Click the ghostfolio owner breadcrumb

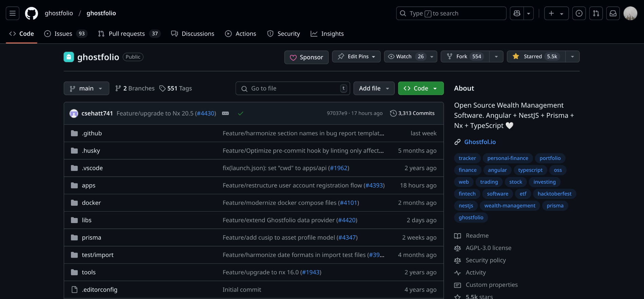[59, 13]
